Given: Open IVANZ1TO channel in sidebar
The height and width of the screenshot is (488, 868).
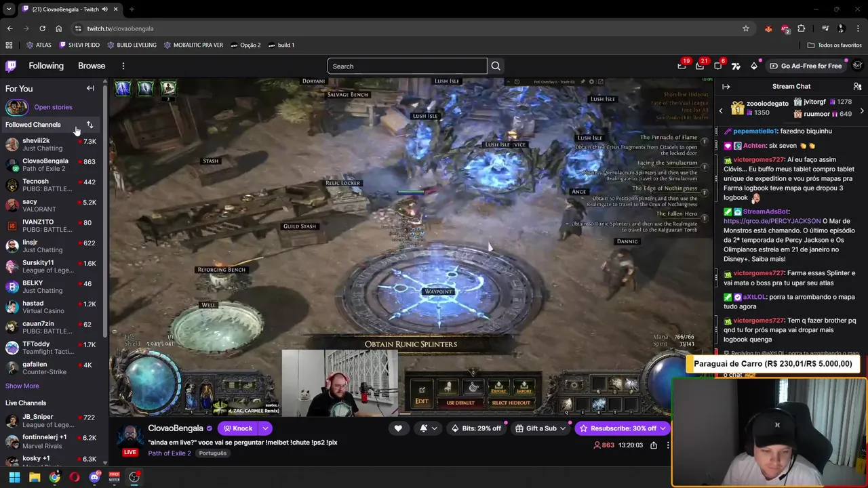Looking at the screenshot, I should (51, 226).
